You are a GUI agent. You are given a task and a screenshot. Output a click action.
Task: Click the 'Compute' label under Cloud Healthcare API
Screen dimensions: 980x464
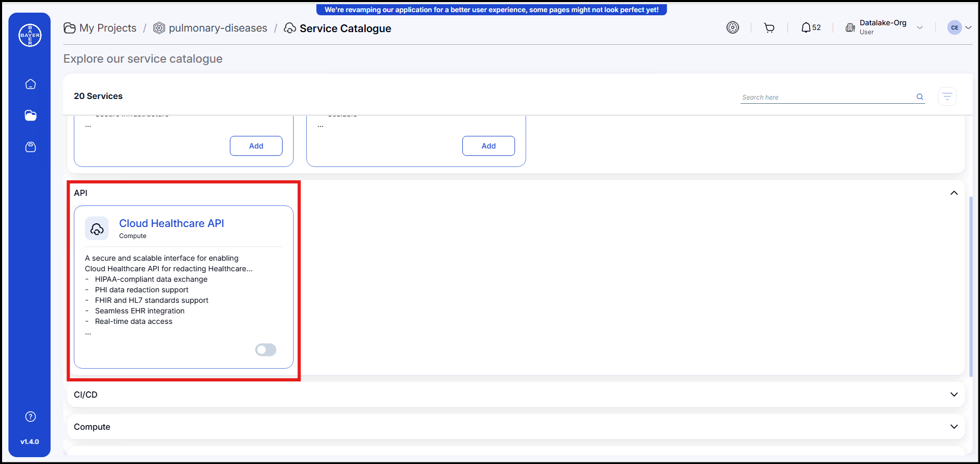point(133,236)
